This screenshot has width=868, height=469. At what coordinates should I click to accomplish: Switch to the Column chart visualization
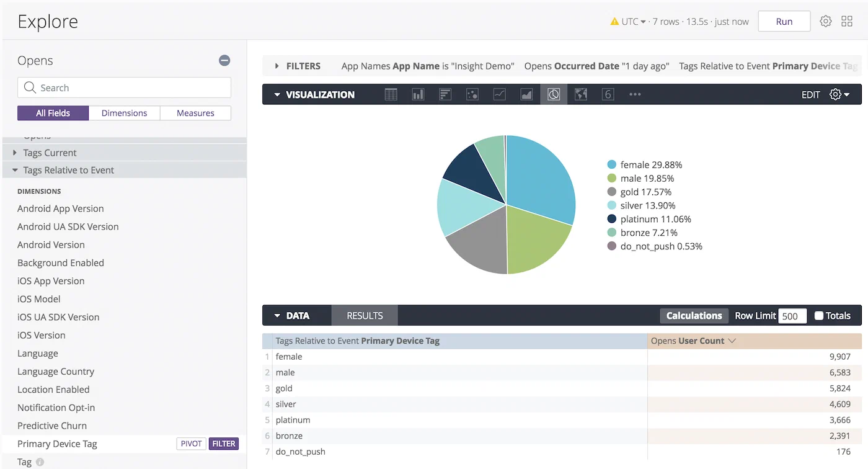(417, 94)
